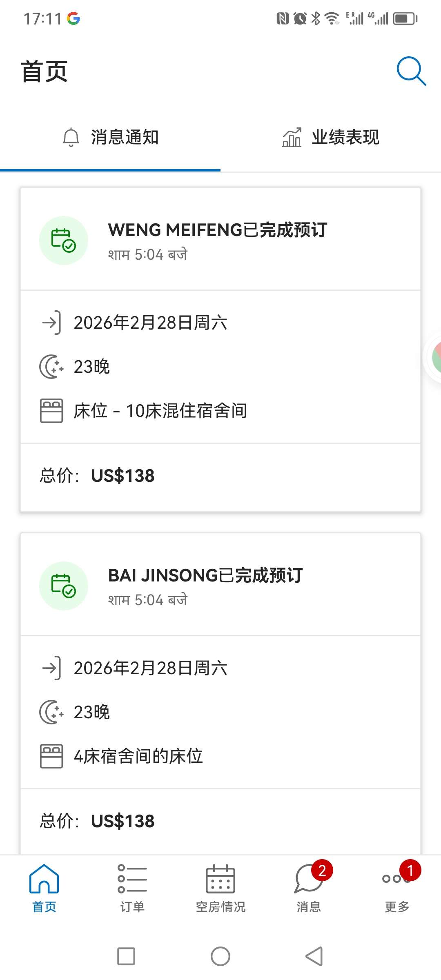Tap first card total price US$138
The width and height of the screenshot is (441, 980).
[122, 476]
